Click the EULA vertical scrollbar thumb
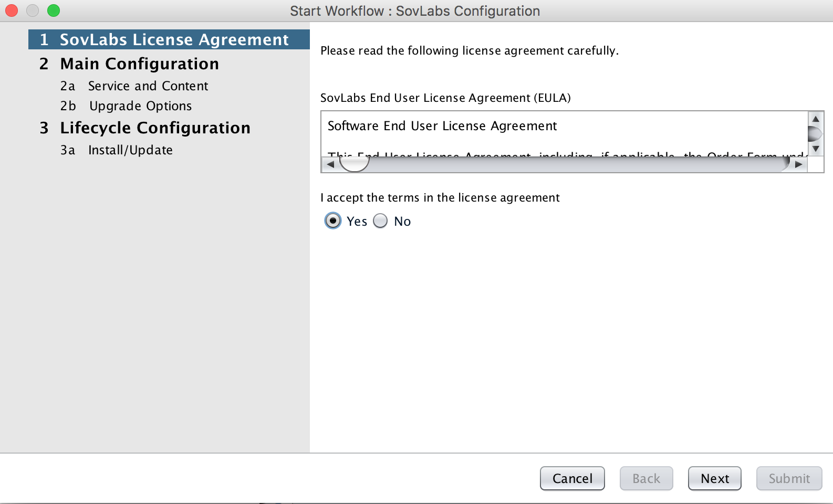 [x=815, y=133]
